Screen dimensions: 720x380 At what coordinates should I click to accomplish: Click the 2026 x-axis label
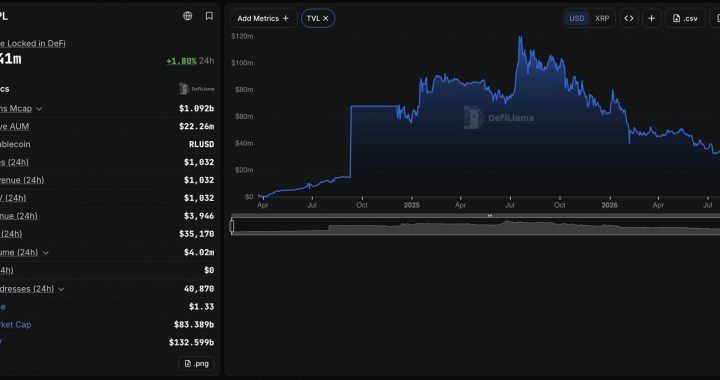click(609, 205)
